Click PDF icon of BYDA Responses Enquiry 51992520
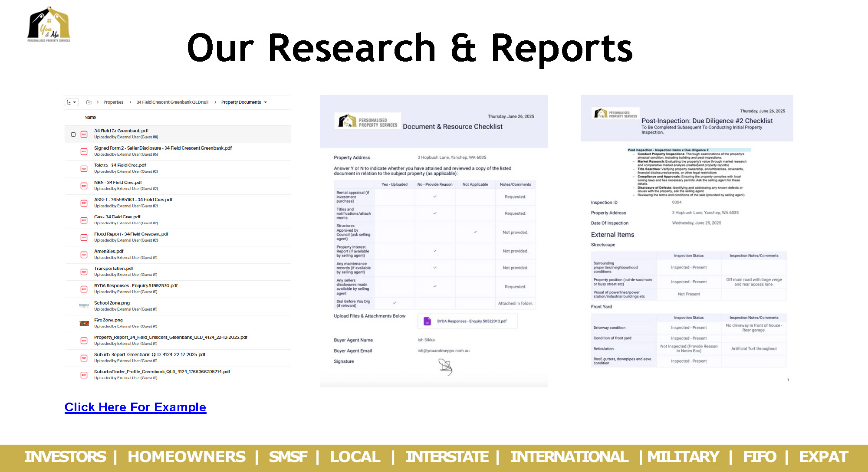Viewport: 868px width, 472px height. click(x=84, y=289)
